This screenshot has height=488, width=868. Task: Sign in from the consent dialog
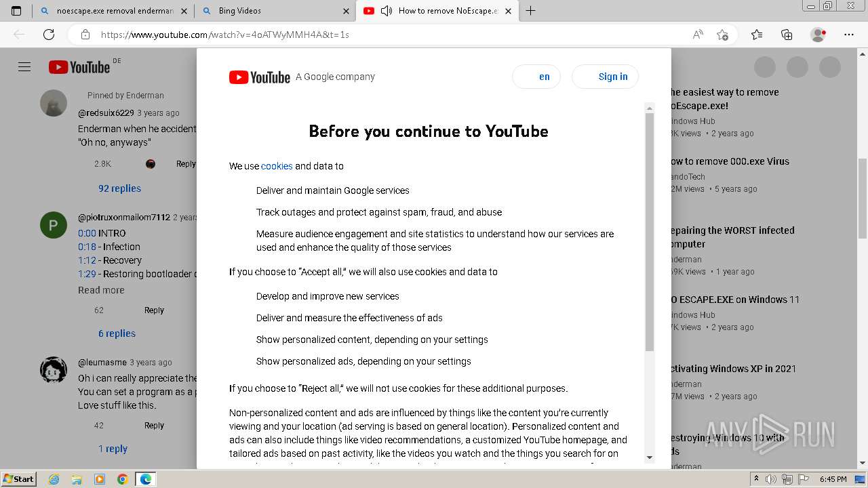[x=606, y=77]
